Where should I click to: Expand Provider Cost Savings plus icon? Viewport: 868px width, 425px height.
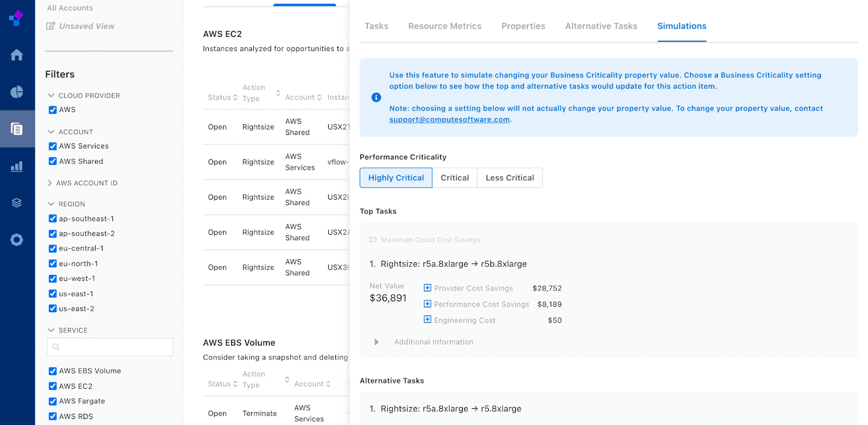coord(427,288)
